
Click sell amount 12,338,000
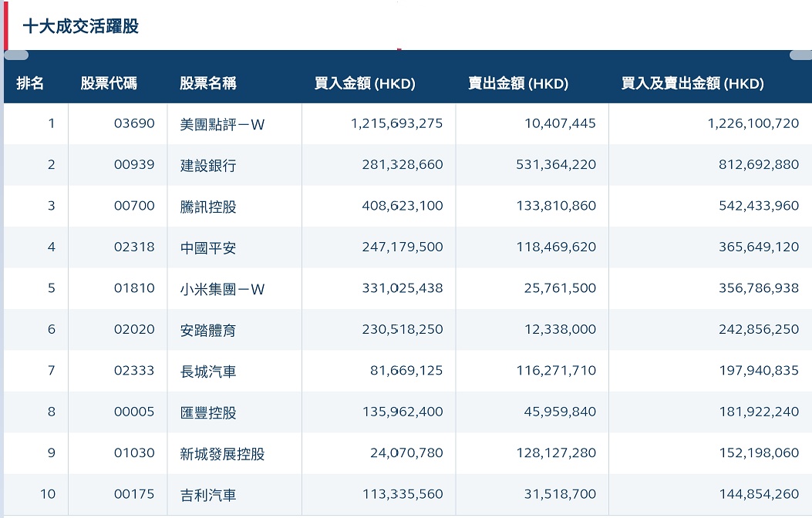point(560,329)
